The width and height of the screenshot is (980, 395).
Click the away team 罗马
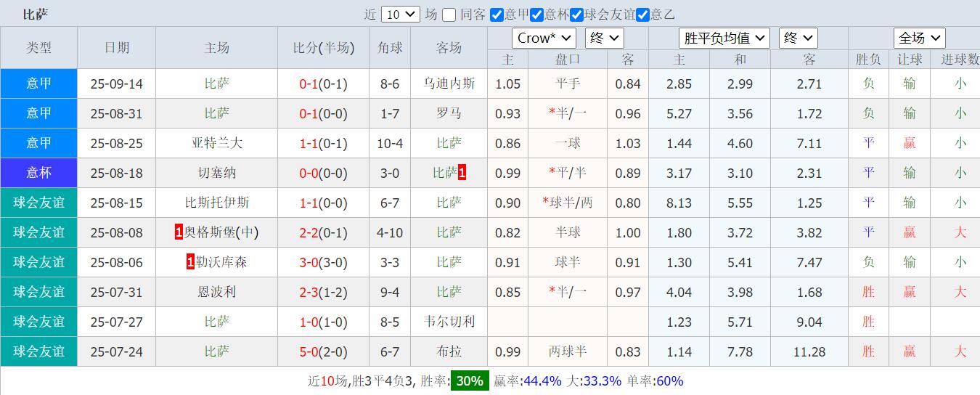(x=449, y=113)
